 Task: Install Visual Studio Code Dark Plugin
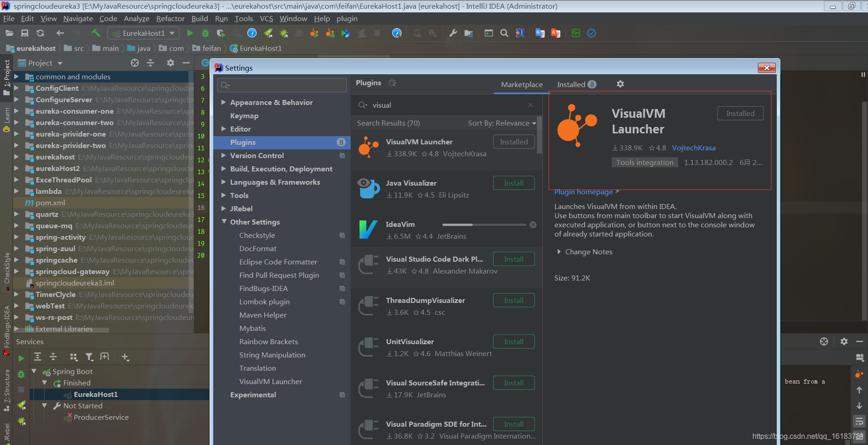(514, 259)
